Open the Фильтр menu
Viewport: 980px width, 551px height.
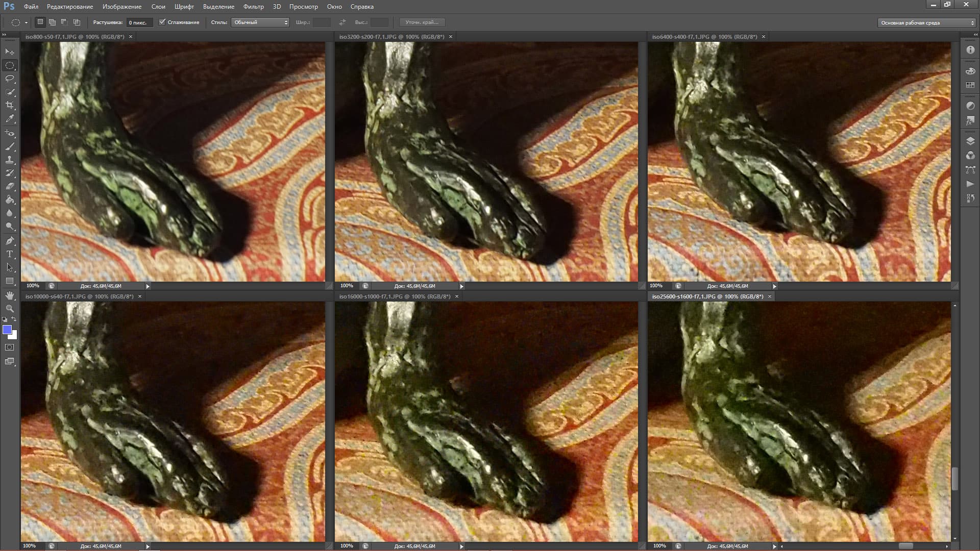253,7
